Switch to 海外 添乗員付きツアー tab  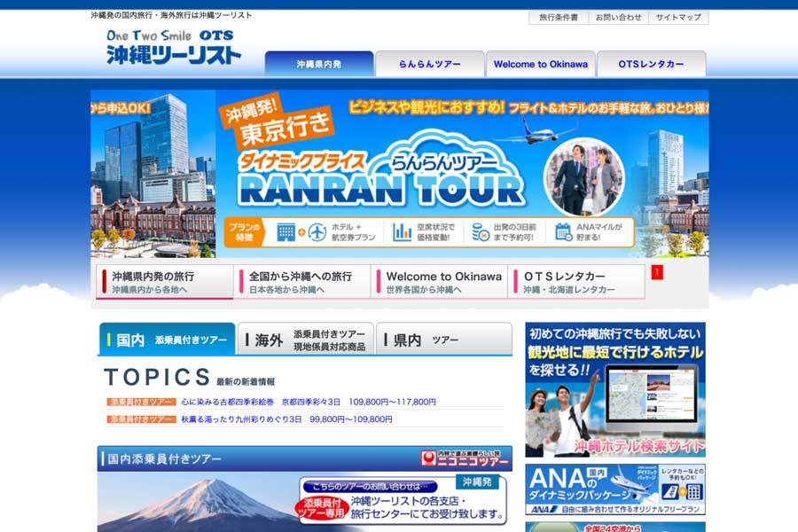click(305, 340)
